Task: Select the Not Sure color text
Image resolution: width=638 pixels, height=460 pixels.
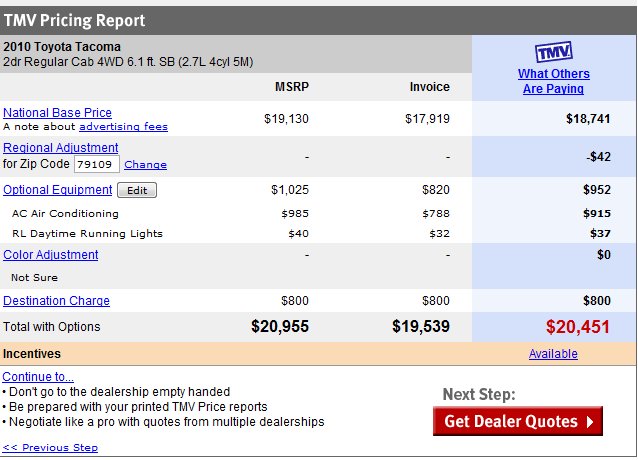Action: point(34,278)
